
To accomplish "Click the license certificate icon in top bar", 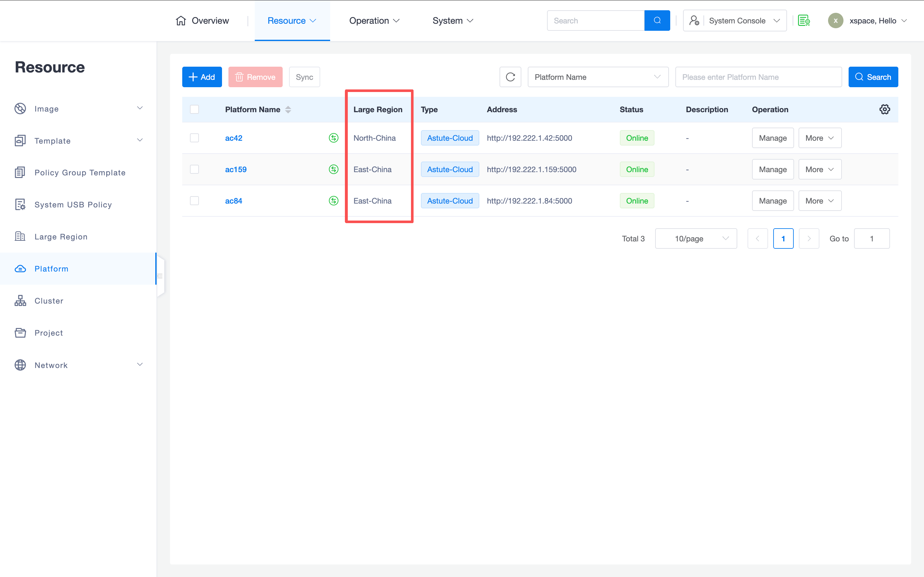I will pyautogui.click(x=804, y=21).
